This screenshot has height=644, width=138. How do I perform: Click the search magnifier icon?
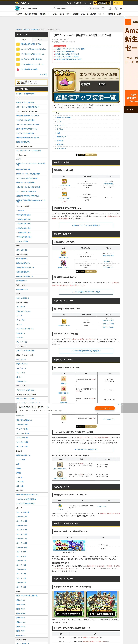click(55, 8)
